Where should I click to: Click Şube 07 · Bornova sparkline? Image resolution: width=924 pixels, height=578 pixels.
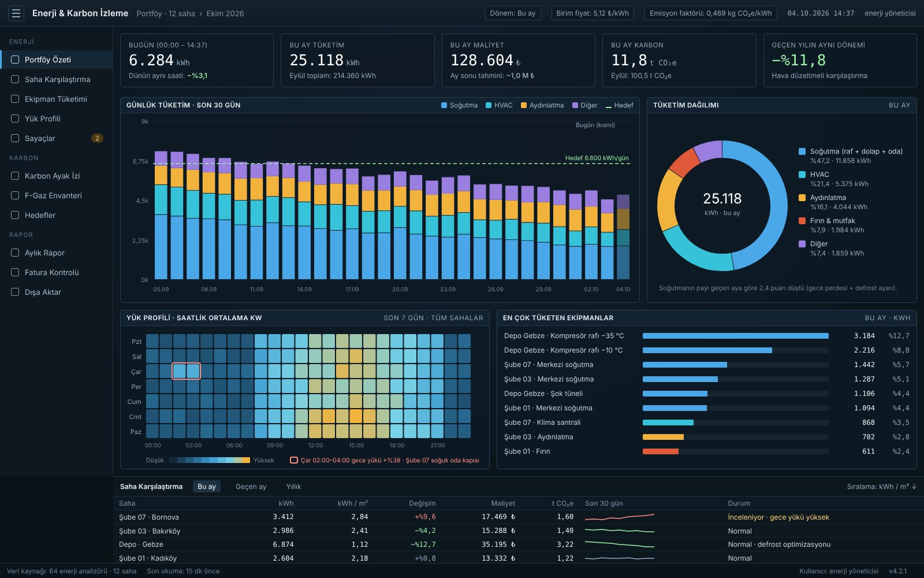pos(620,517)
